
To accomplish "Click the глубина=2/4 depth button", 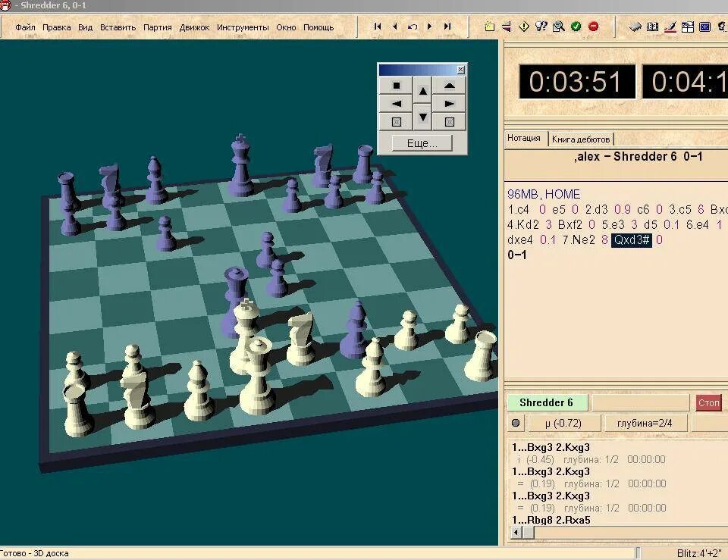I will coord(645,423).
